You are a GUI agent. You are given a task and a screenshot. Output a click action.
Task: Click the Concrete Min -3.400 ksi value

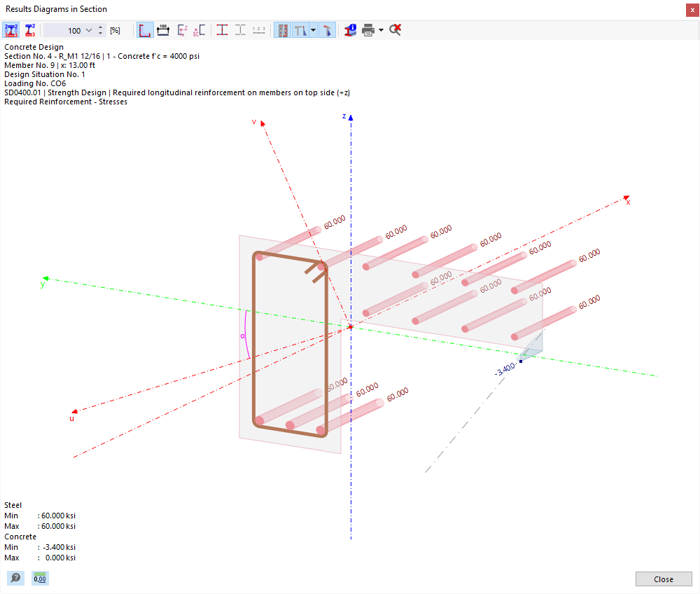click(59, 547)
